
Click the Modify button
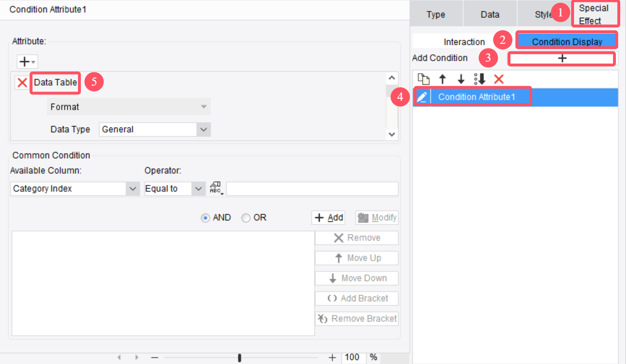tap(377, 218)
